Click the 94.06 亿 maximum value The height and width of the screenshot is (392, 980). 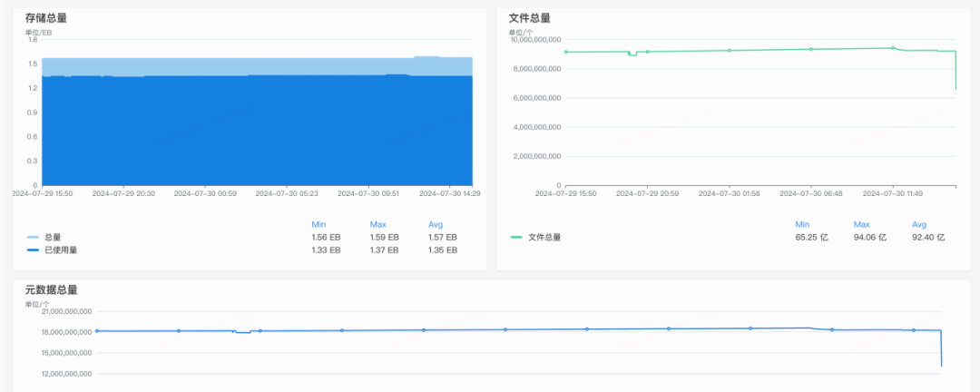coord(870,238)
